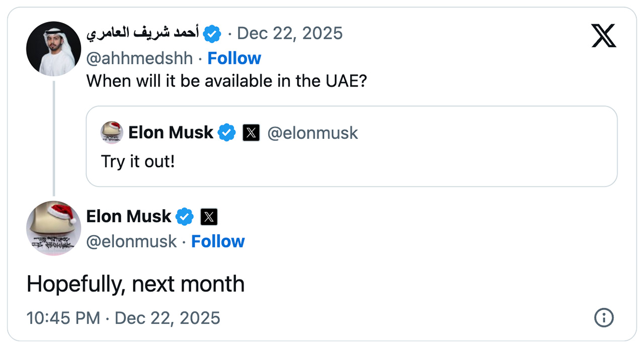Click the blue verified badge above the @elonmusk Follow link

tap(185, 217)
